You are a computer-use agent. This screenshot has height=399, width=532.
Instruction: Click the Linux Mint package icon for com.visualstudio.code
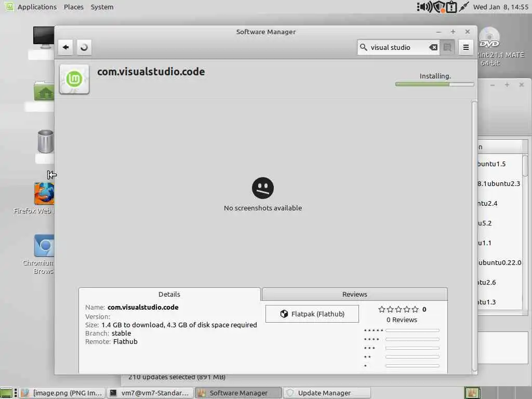click(x=74, y=79)
